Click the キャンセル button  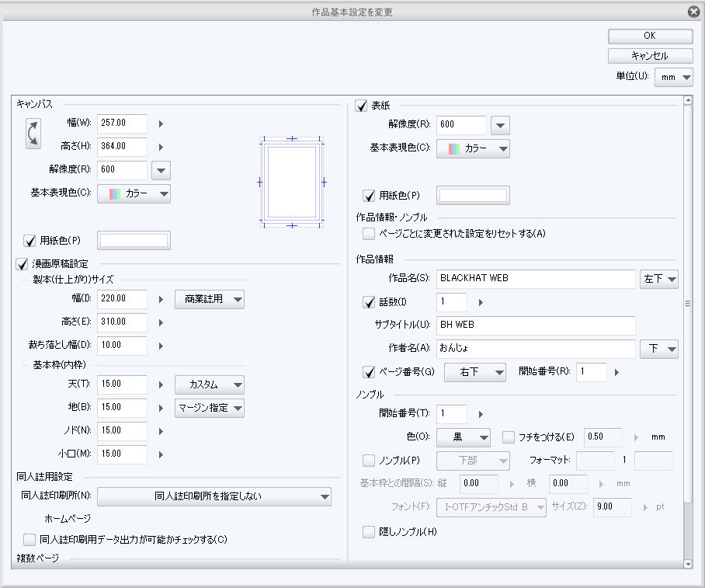[x=650, y=56]
